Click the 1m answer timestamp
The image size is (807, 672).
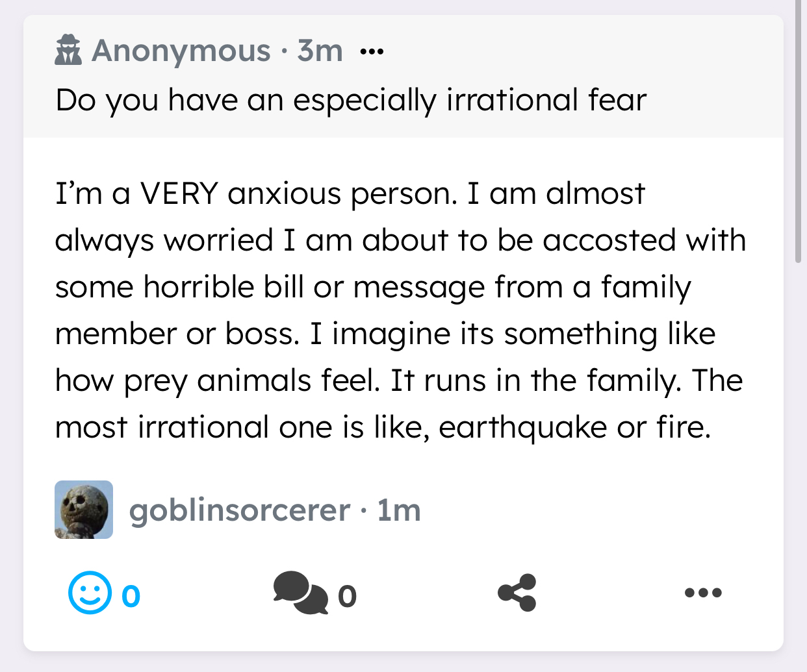(x=398, y=510)
